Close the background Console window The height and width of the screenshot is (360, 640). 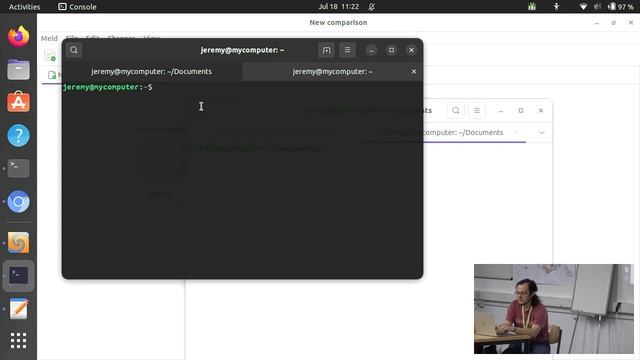pyautogui.click(x=540, y=111)
